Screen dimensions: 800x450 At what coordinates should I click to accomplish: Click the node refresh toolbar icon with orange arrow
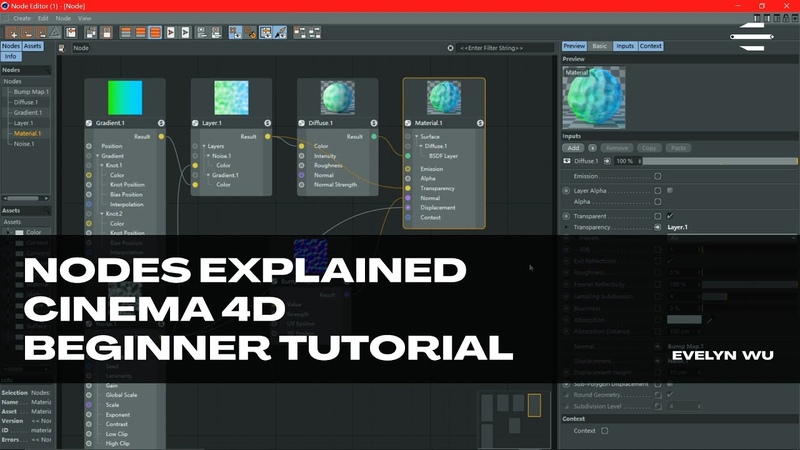point(250,33)
